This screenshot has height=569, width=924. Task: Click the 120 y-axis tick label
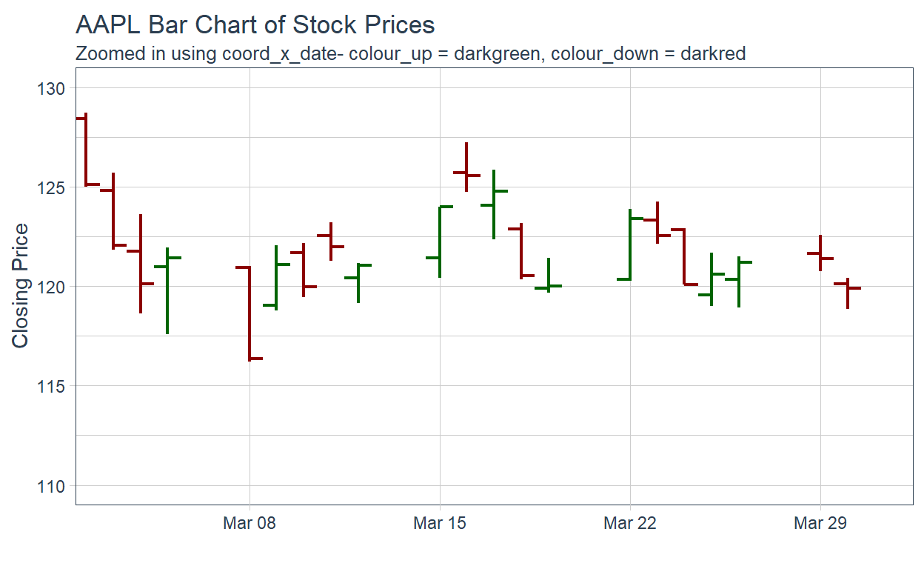coord(51,287)
